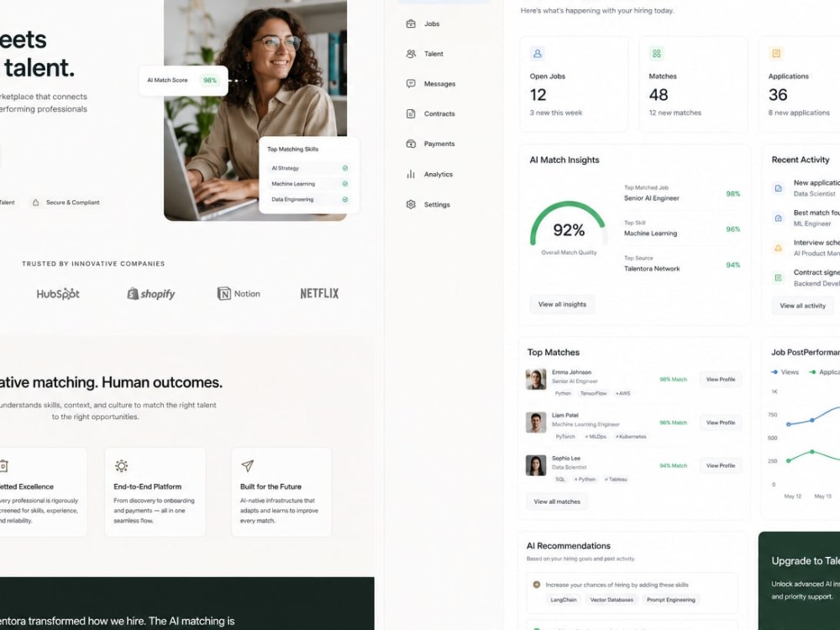The image size is (840, 630).
Task: Select the Prompt Engineering skill tag
Action: point(670,600)
